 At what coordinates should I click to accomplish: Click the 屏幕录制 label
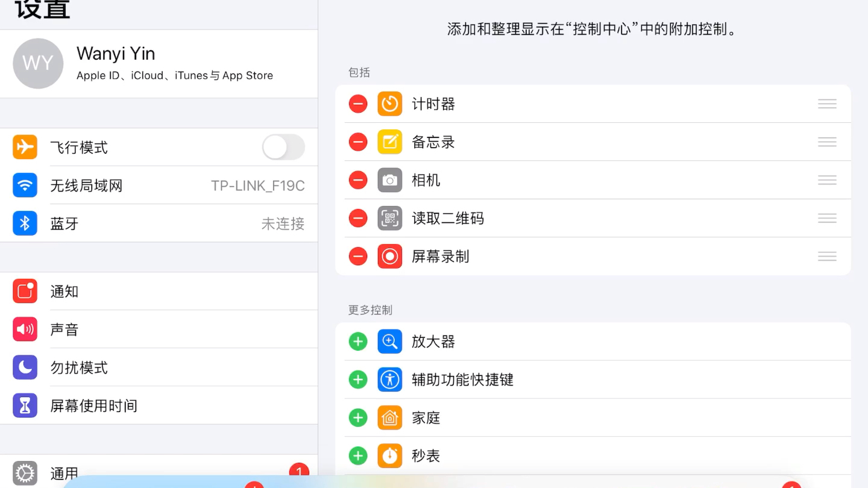pos(441,257)
